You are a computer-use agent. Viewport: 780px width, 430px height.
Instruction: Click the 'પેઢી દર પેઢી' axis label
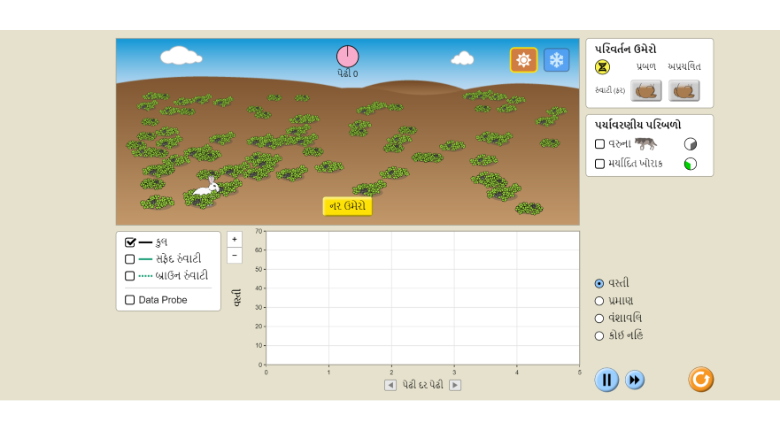coord(422,385)
